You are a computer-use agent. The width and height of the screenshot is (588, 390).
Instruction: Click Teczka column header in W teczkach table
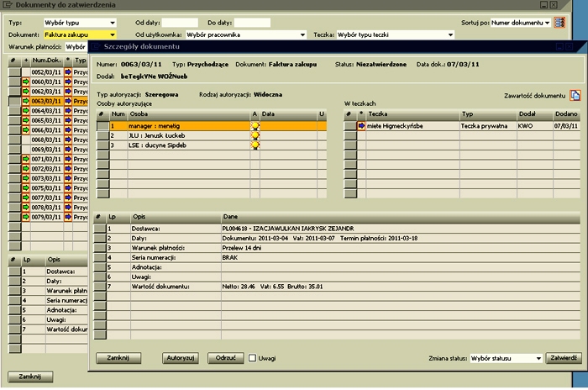pos(413,113)
